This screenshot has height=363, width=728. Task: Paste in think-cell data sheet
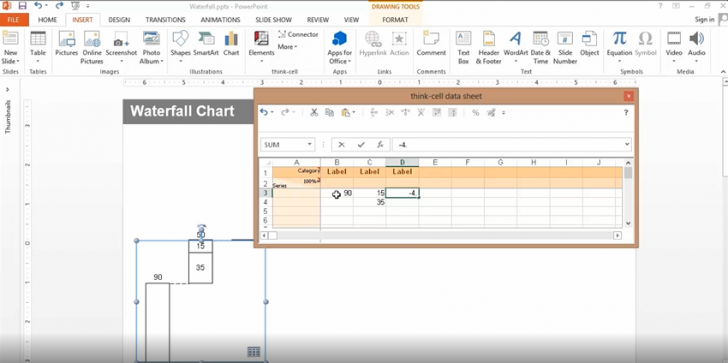tap(345, 112)
